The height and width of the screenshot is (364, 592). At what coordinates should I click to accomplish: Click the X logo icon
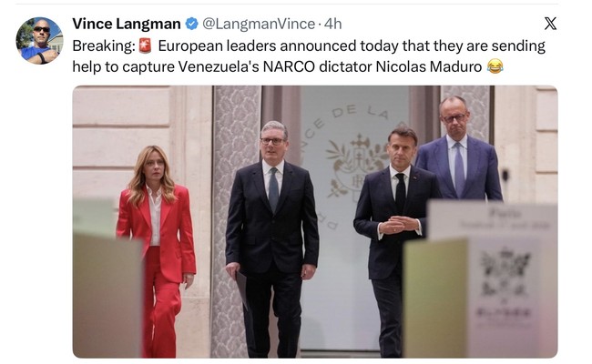point(550,24)
